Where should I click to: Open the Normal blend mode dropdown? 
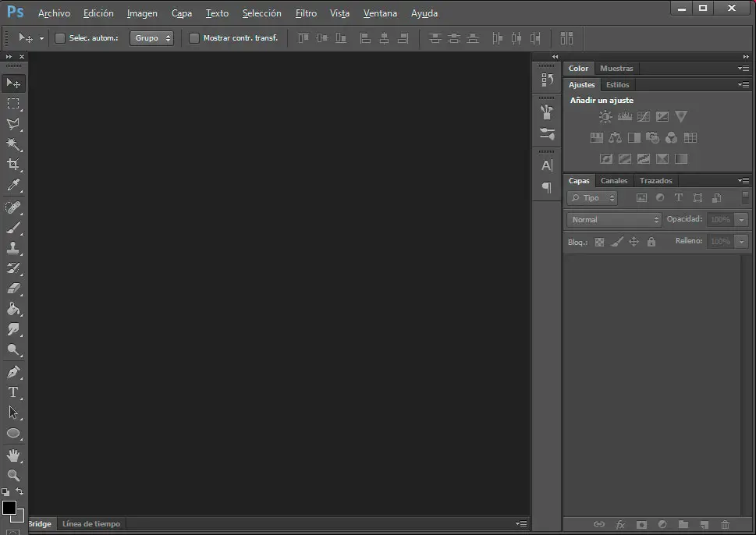[614, 220]
